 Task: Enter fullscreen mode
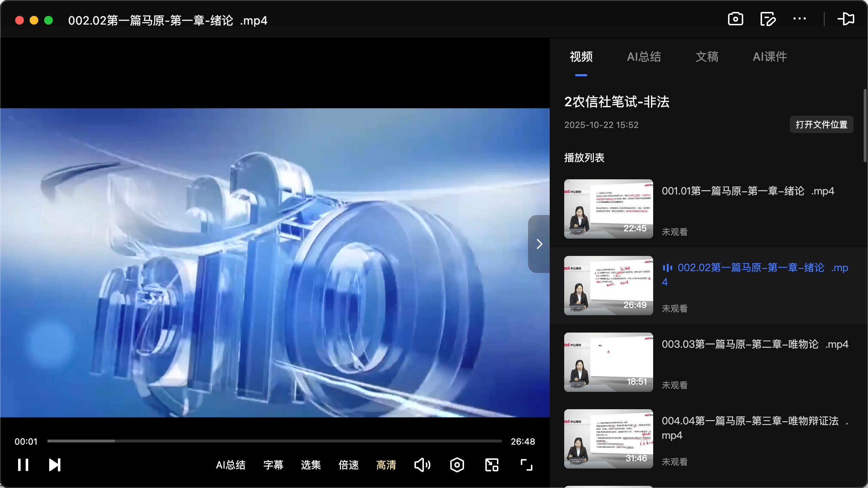coord(526,465)
